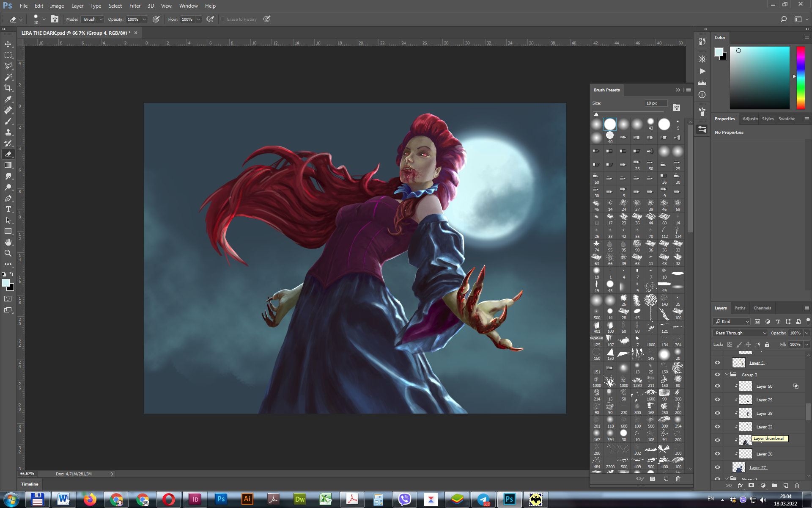The width and height of the screenshot is (812, 508).
Task: Select the Healing Brush tool
Action: [x=8, y=110]
